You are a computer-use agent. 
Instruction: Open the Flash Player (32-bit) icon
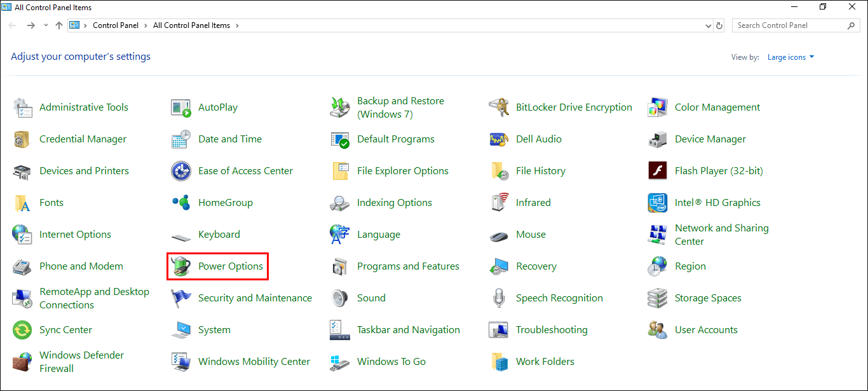point(658,171)
